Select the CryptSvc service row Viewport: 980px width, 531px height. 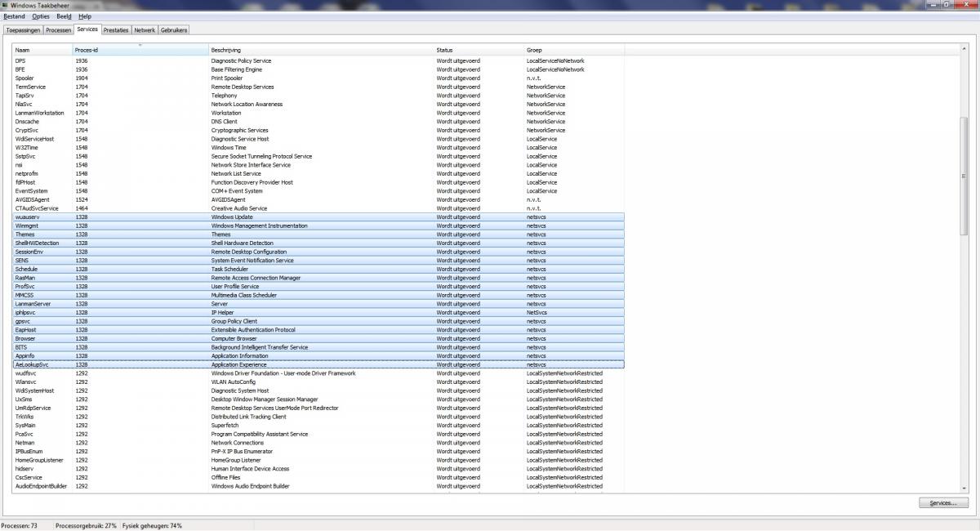319,130
